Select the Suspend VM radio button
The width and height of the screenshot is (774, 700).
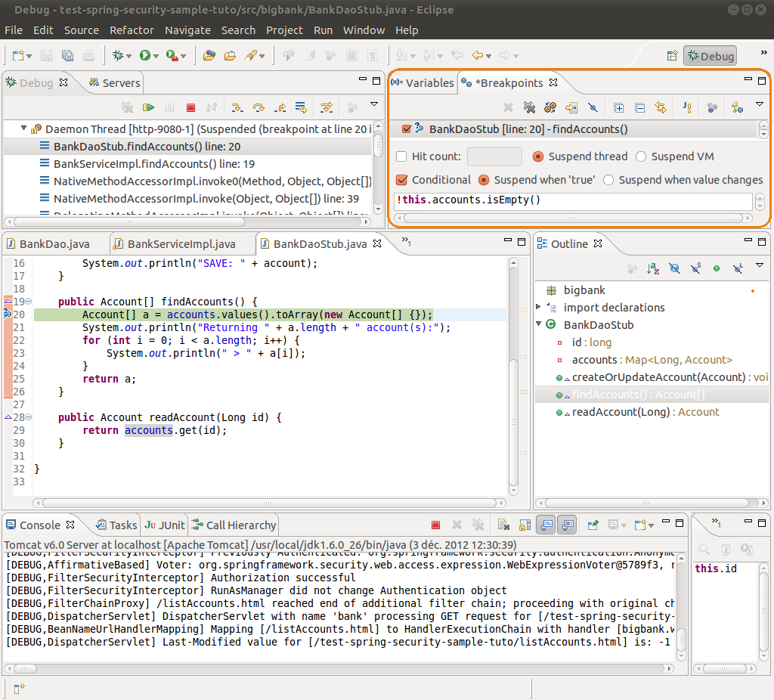(x=641, y=156)
